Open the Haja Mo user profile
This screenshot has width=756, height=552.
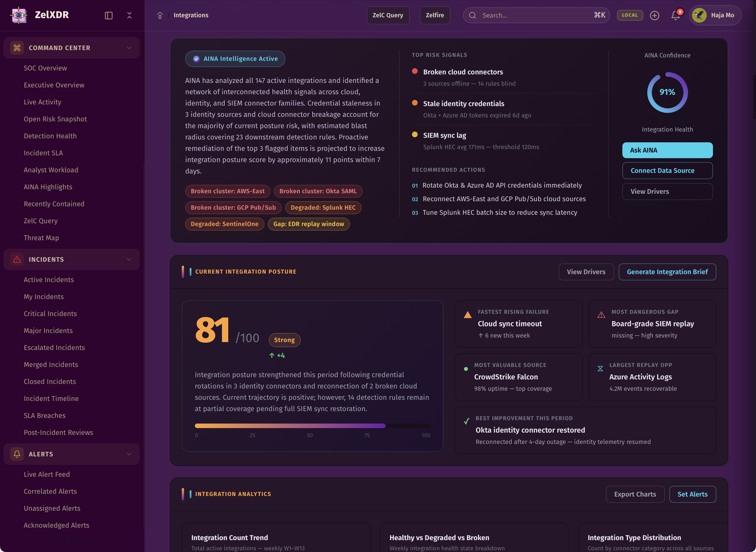715,15
